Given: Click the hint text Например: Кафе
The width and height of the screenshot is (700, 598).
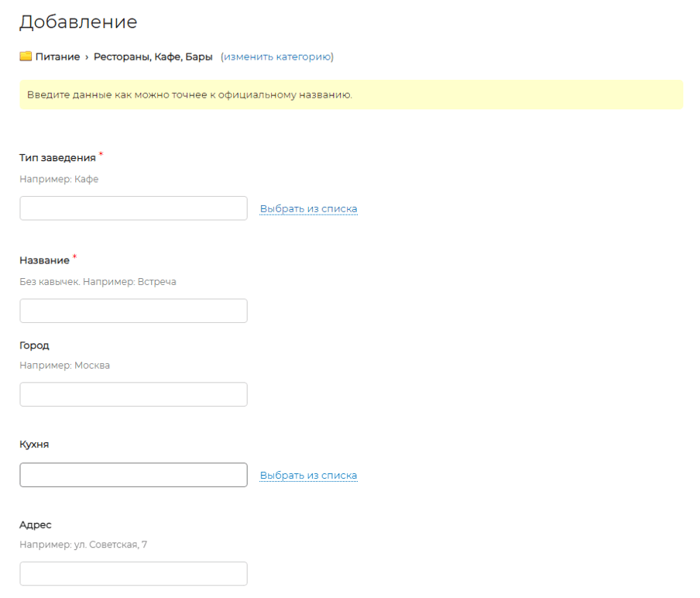Looking at the screenshot, I should (x=59, y=179).
